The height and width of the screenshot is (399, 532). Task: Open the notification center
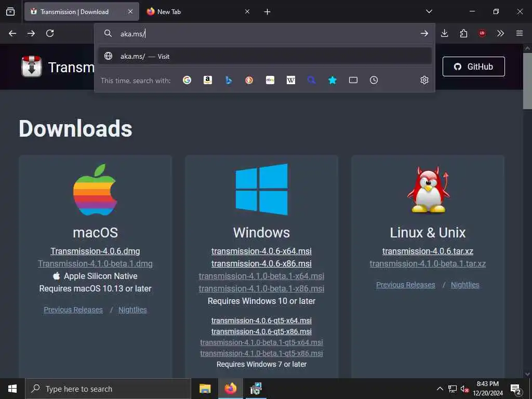pyautogui.click(x=516, y=389)
